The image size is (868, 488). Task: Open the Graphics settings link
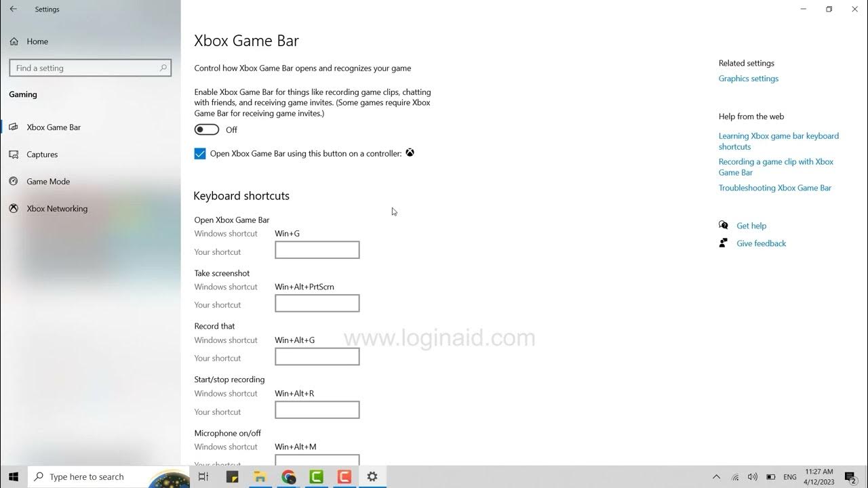click(749, 79)
